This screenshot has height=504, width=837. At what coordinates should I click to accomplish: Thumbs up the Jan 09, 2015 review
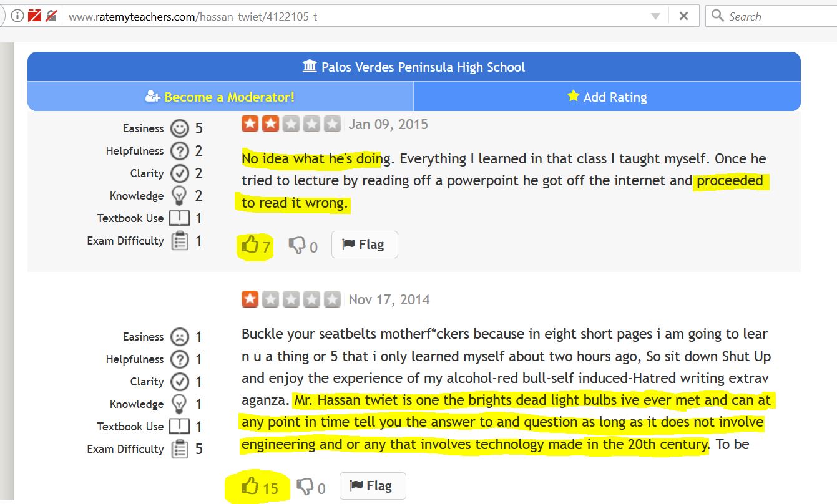(250, 245)
